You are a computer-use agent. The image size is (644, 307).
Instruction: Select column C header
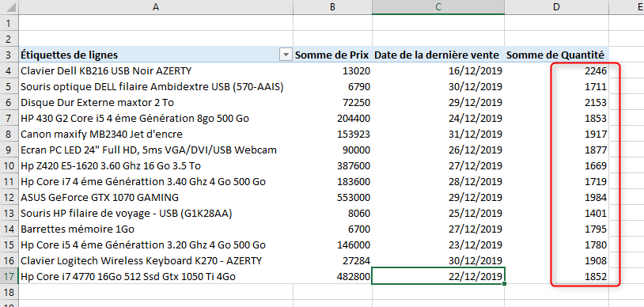pos(438,6)
